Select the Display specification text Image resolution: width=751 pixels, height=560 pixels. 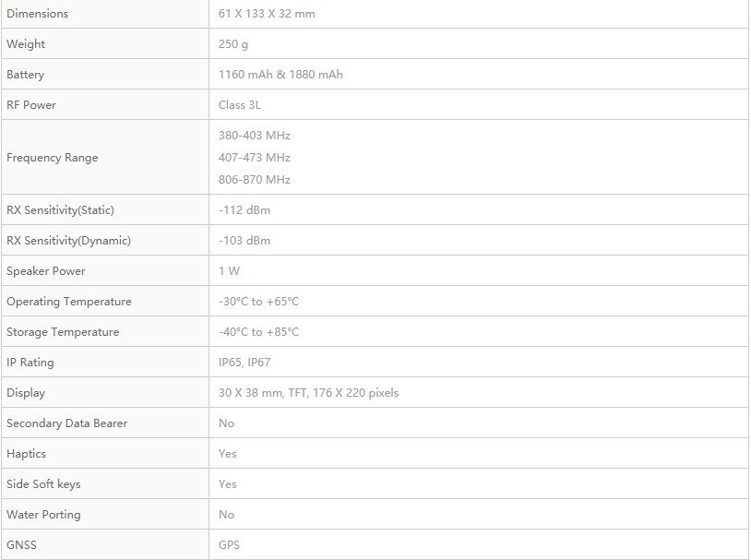[x=308, y=393]
